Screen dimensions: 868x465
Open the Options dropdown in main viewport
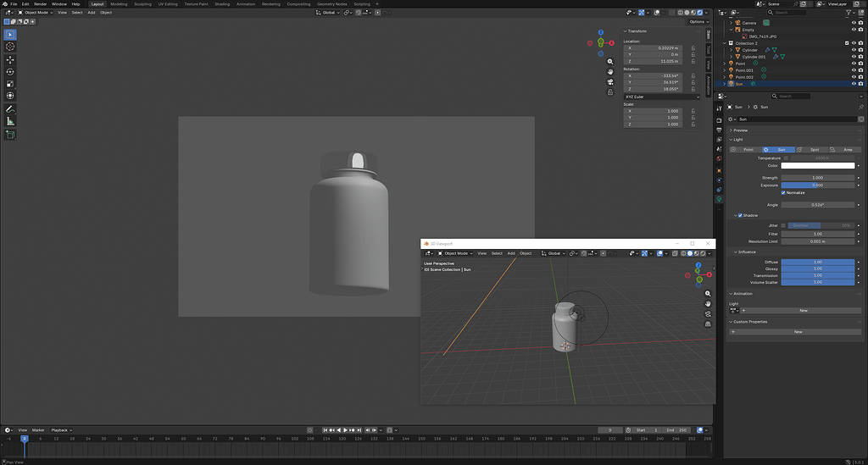click(x=698, y=21)
